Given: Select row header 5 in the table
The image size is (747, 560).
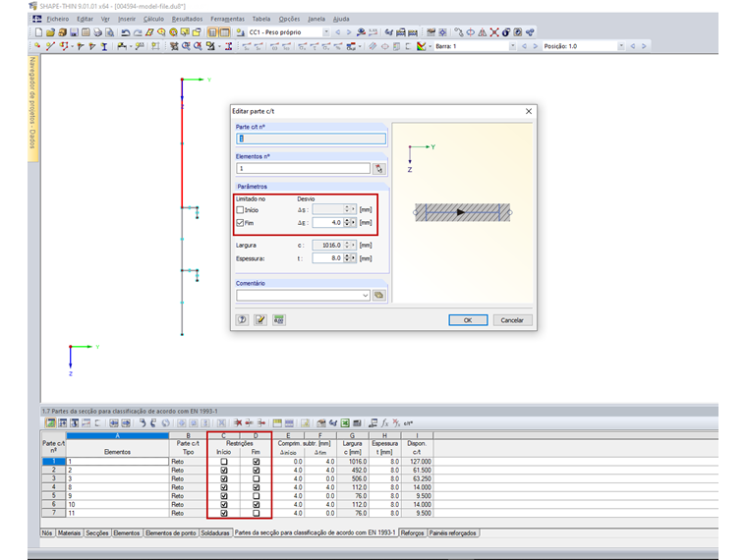Looking at the screenshot, I should (x=53, y=496).
